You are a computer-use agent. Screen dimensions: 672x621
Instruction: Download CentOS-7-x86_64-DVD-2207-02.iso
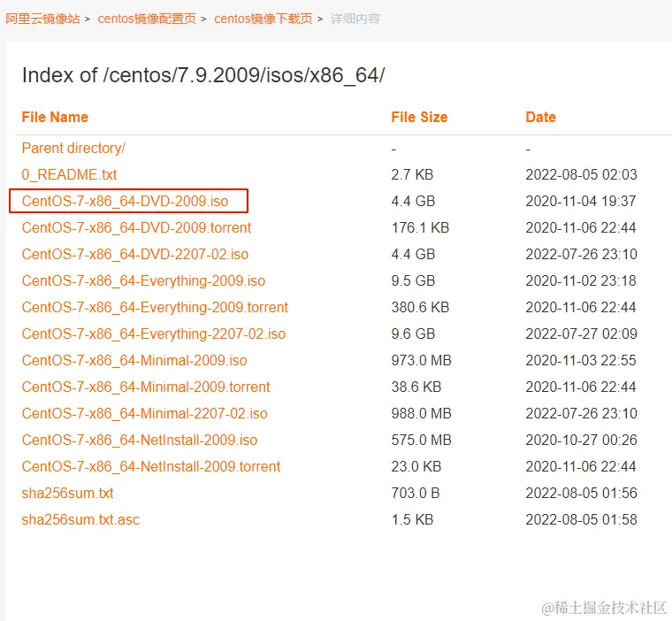coord(135,254)
